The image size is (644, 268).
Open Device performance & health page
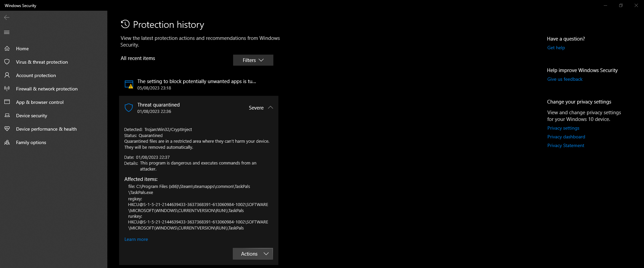tap(54, 129)
